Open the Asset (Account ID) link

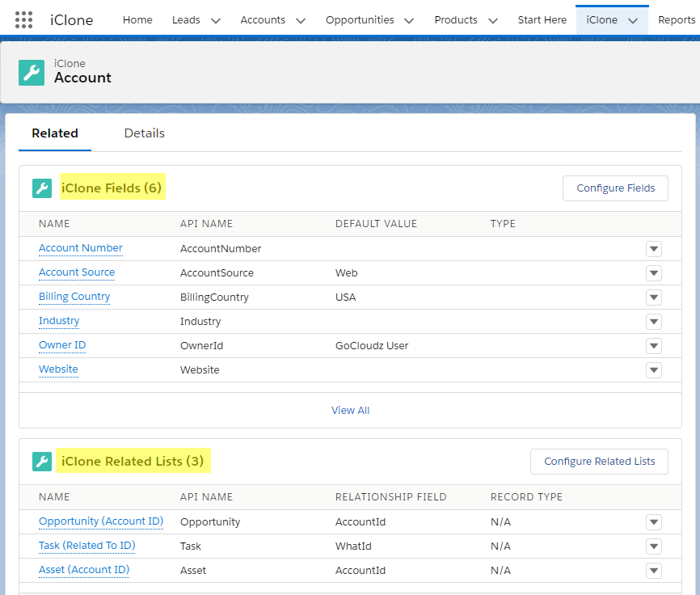tap(84, 570)
